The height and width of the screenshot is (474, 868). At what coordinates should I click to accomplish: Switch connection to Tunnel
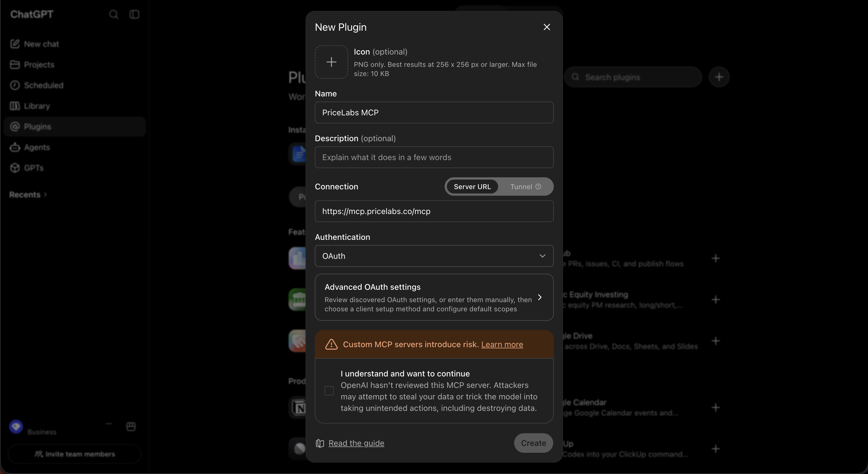tap(521, 187)
